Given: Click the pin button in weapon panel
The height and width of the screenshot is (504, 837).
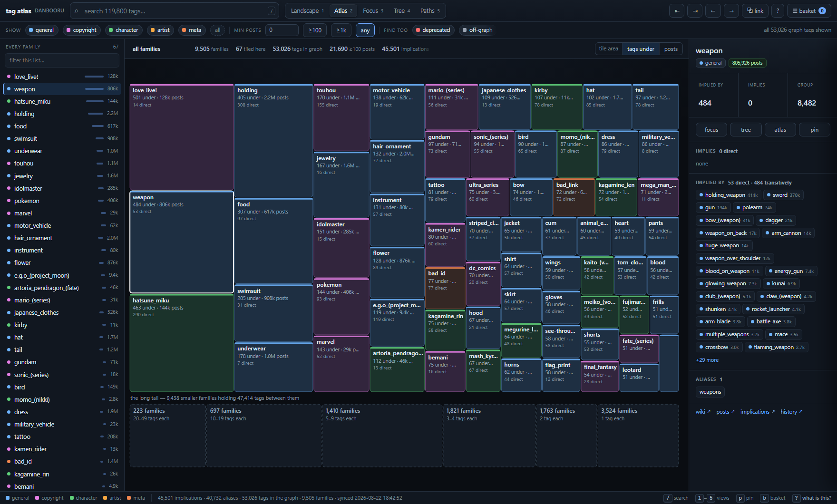Looking at the screenshot, I should 814,130.
